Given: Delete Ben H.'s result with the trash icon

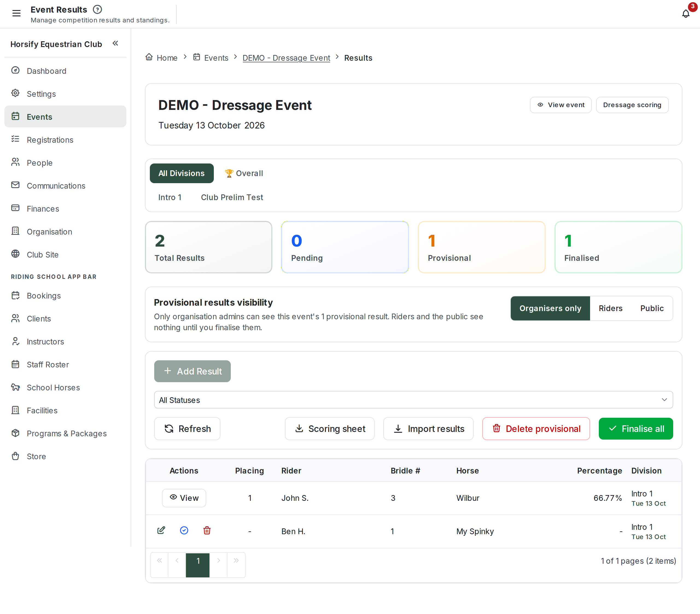Looking at the screenshot, I should pyautogui.click(x=207, y=530).
